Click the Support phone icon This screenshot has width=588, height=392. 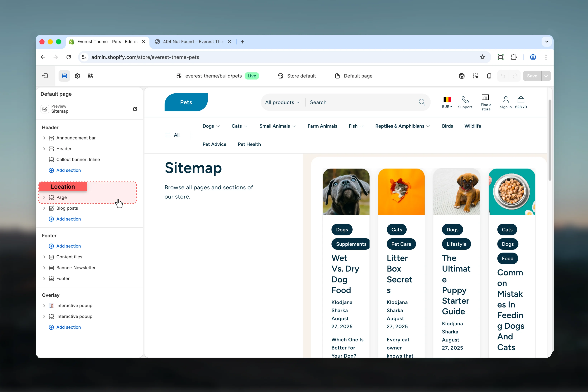click(x=465, y=100)
